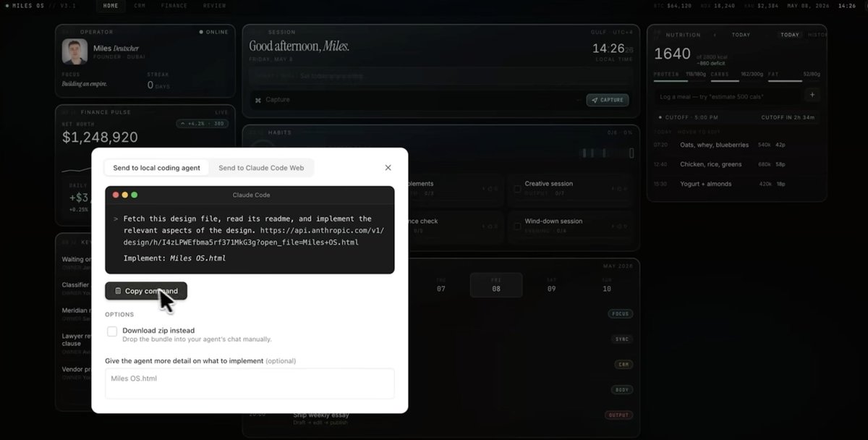Image resolution: width=868 pixels, height=440 pixels.
Task: Switch to 'Send to local coding agent' tab
Action: 156,168
